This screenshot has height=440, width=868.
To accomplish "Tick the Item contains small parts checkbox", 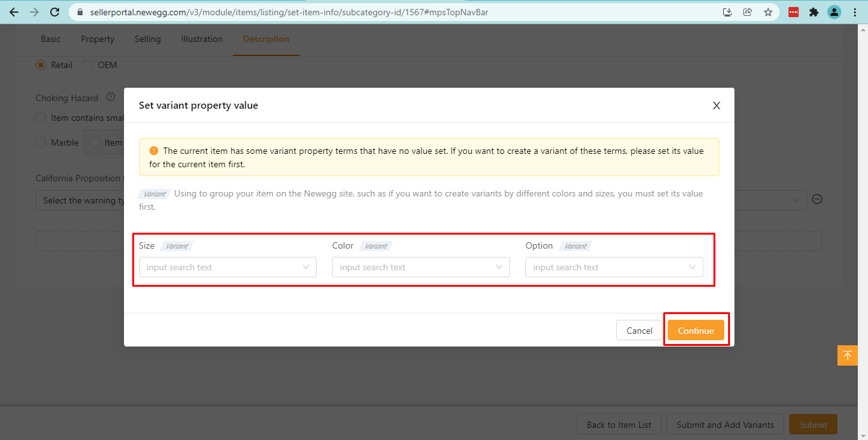I will pos(41,118).
